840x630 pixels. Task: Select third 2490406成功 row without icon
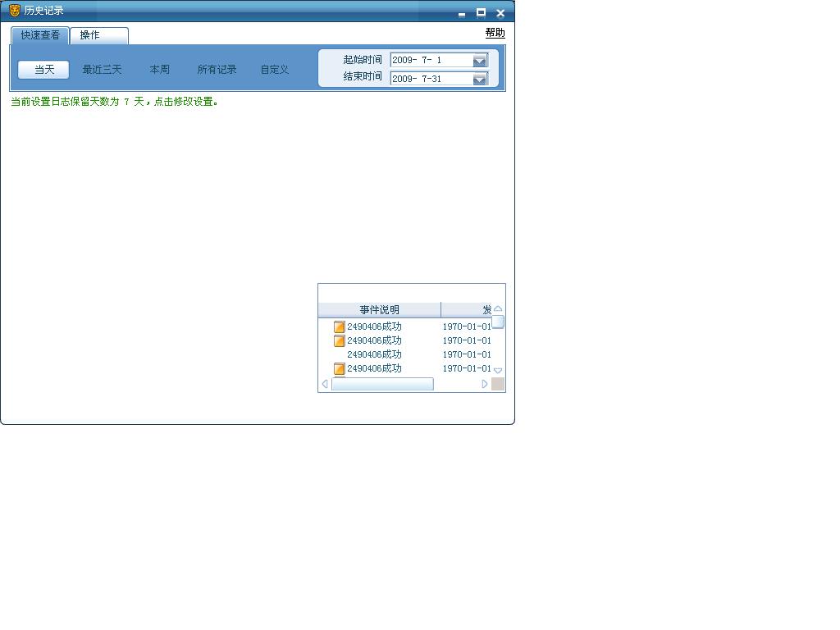point(374,354)
